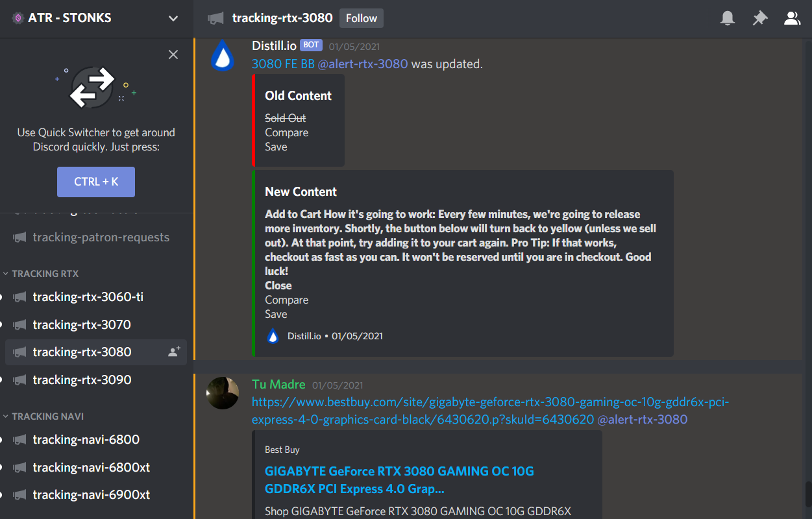Click Save in the New Content embed
The height and width of the screenshot is (519, 812).
(x=276, y=314)
